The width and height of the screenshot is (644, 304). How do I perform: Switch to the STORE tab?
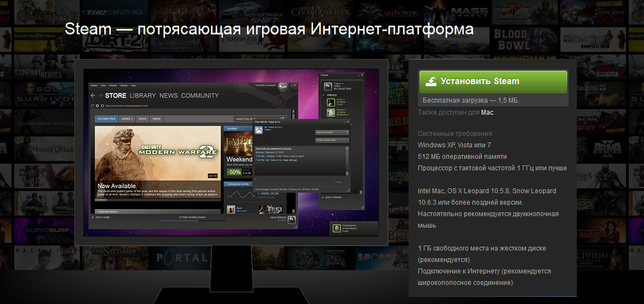click(x=116, y=96)
